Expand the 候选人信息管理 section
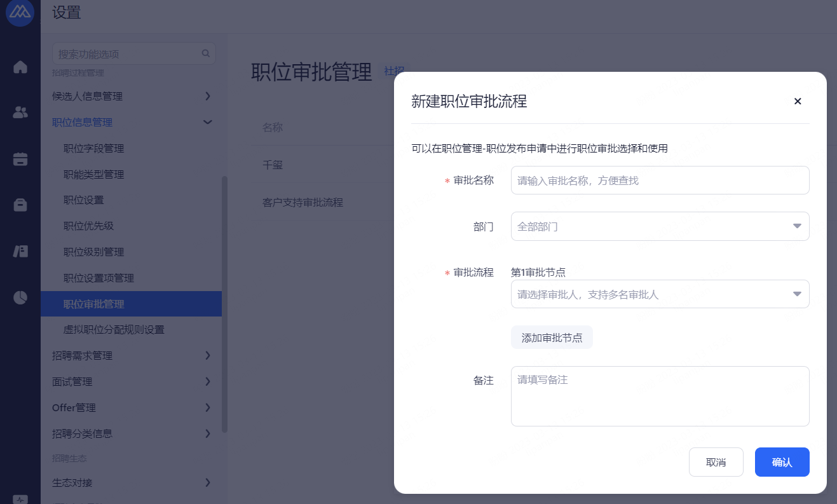Viewport: 837px width, 504px height. pos(207,96)
